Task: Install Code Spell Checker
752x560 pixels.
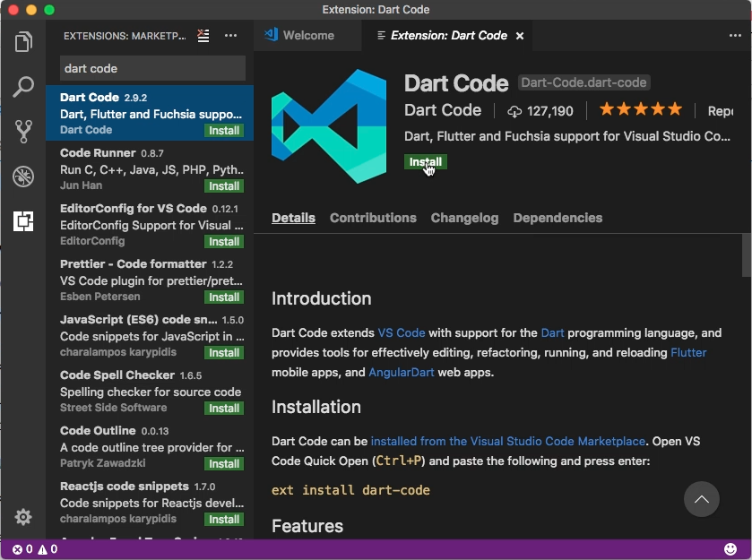Action: [x=224, y=409]
